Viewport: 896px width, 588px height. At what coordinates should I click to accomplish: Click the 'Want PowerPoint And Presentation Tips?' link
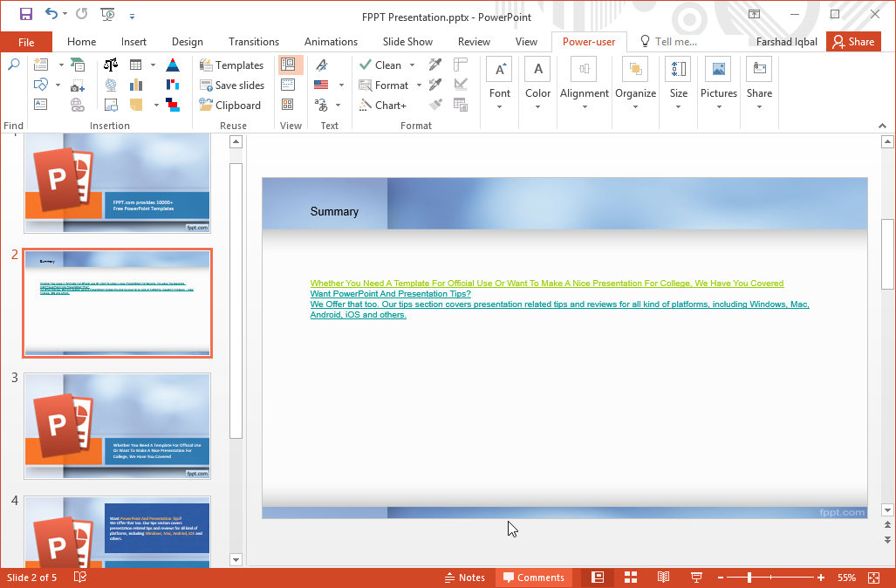391,293
